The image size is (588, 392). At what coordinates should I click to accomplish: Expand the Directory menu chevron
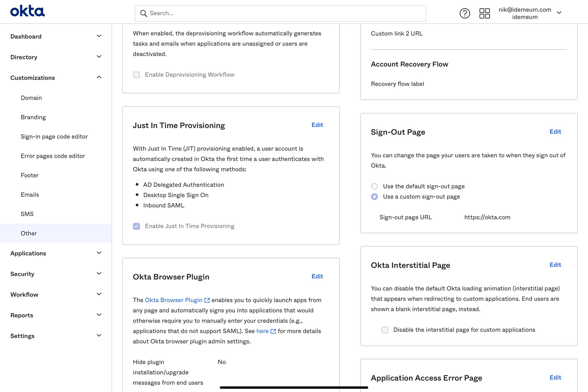pos(99,56)
